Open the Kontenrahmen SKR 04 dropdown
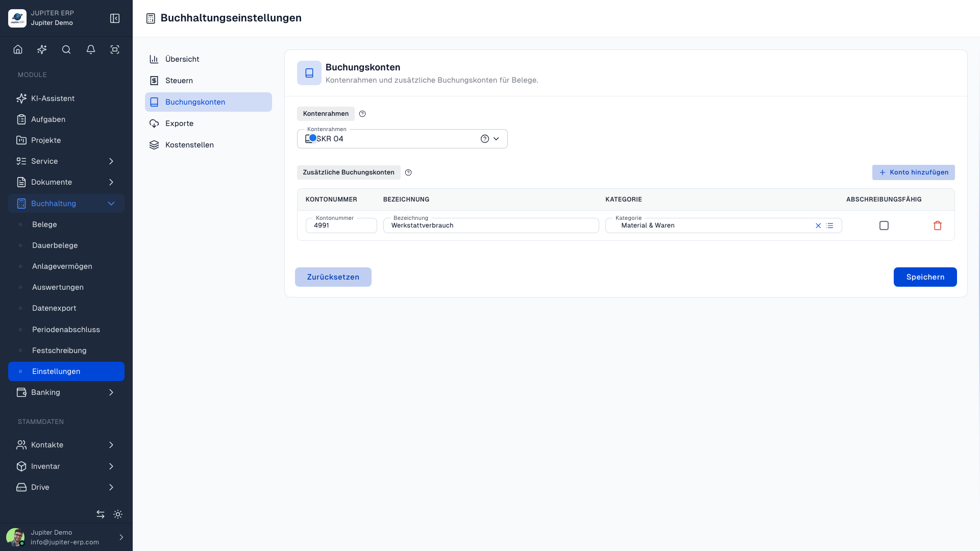This screenshot has height=551, width=980. 402,139
